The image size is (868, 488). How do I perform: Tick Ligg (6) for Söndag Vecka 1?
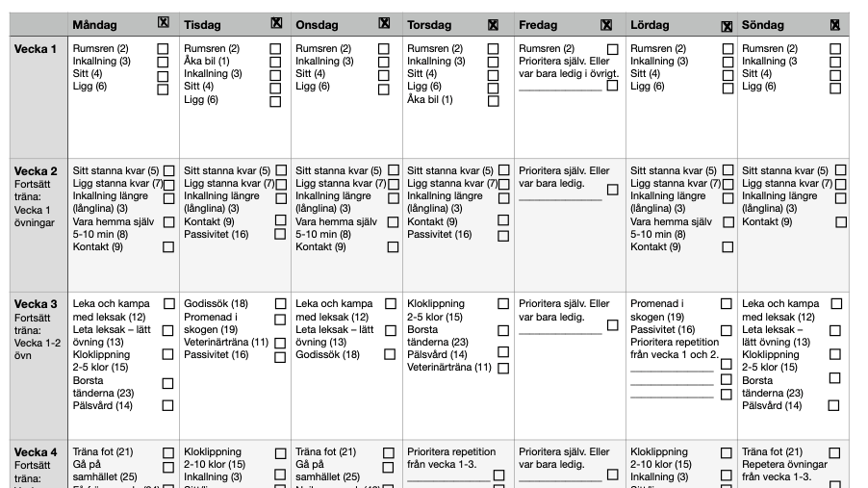coord(835,88)
